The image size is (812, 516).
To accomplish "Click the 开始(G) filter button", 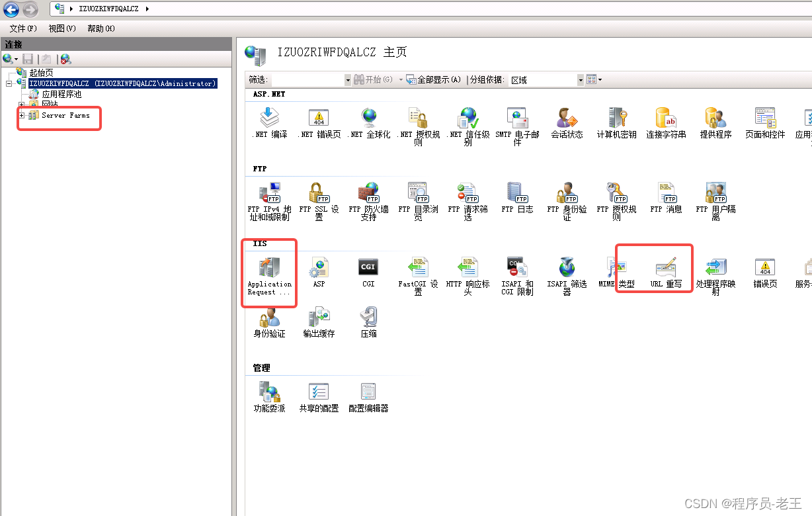I will (374, 79).
